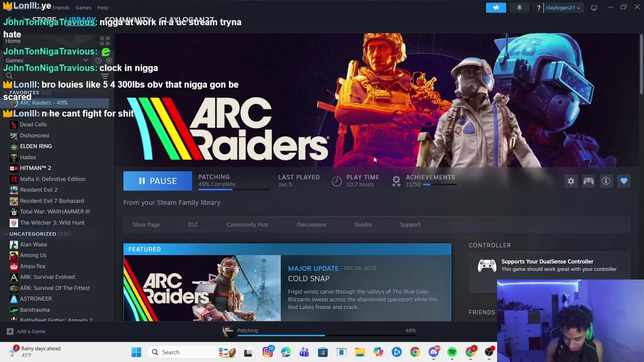
Task: Open Discord from the taskbar
Action: (433, 352)
